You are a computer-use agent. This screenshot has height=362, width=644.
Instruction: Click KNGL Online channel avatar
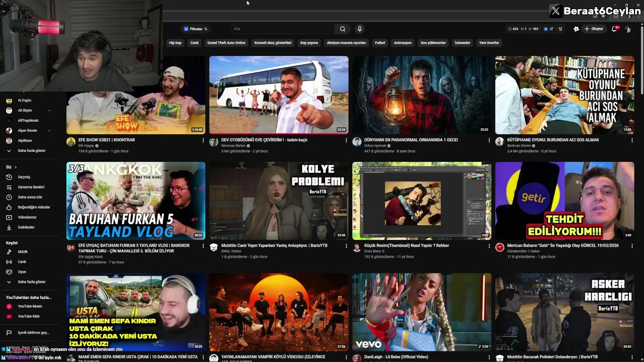pyautogui.click(x=214, y=247)
